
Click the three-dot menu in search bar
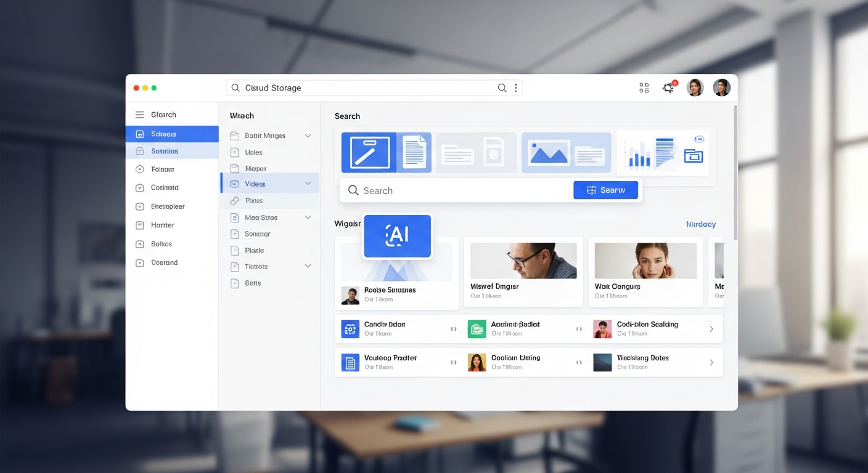[515, 88]
